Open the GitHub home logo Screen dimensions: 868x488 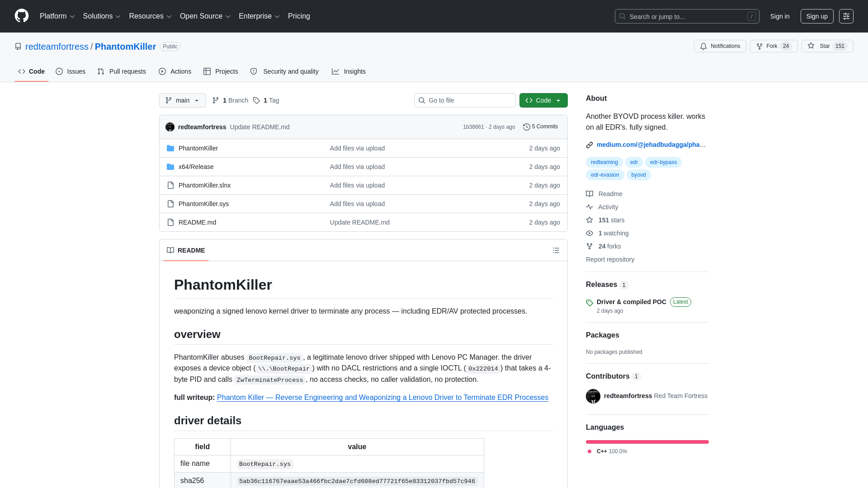tap(22, 16)
